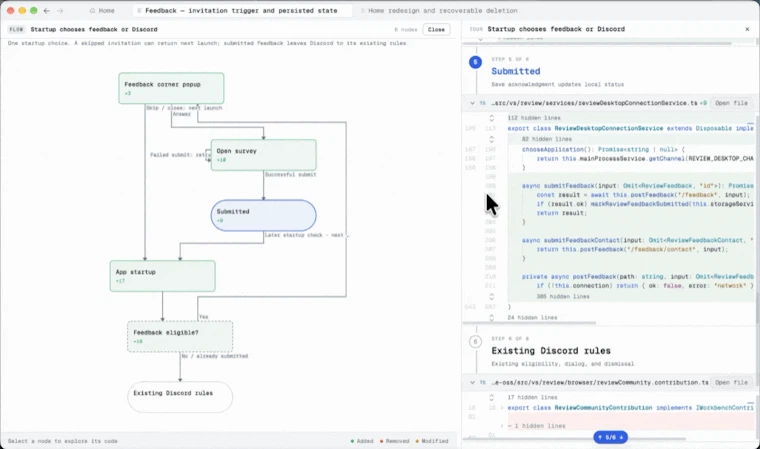Click the TS file icon for reviewDesktopConnectionService.ts
The image size is (760, 449).
tap(482, 103)
